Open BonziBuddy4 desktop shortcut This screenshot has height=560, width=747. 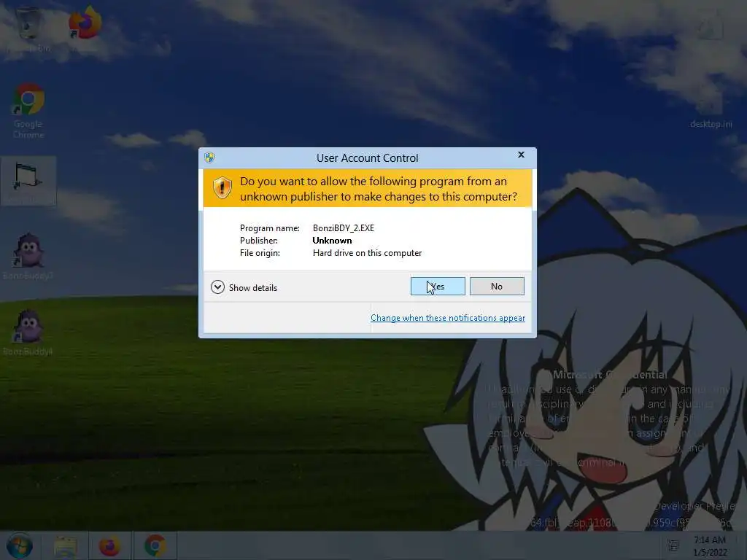28,332
